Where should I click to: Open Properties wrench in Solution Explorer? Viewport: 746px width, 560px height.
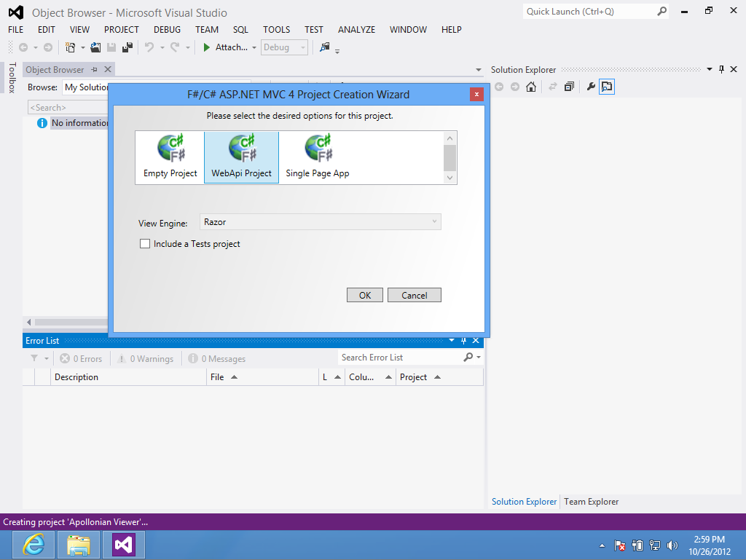591,87
